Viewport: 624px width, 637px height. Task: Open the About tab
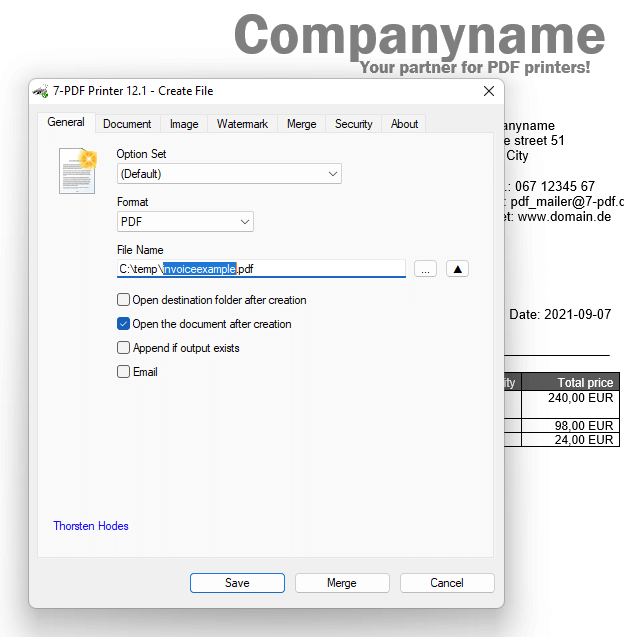[x=404, y=124]
